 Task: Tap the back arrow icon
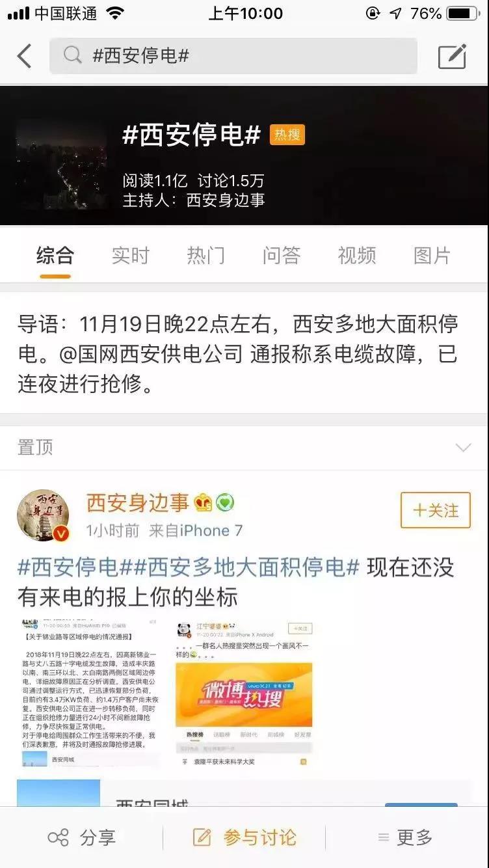[24, 56]
